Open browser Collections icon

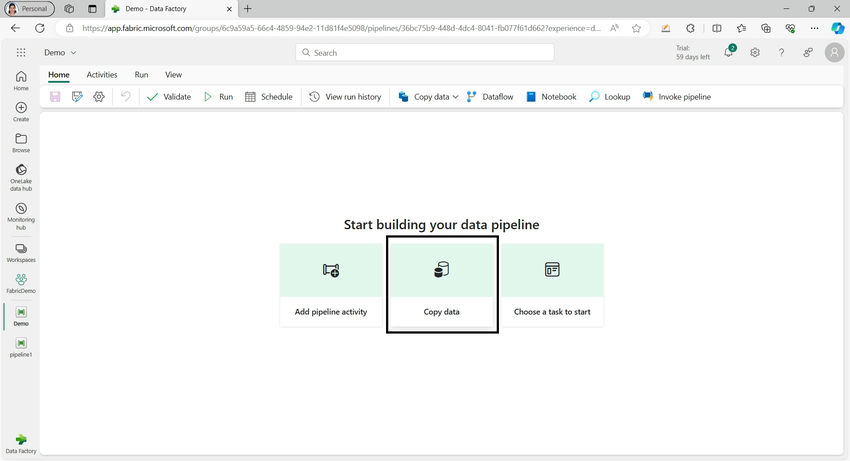[766, 28]
